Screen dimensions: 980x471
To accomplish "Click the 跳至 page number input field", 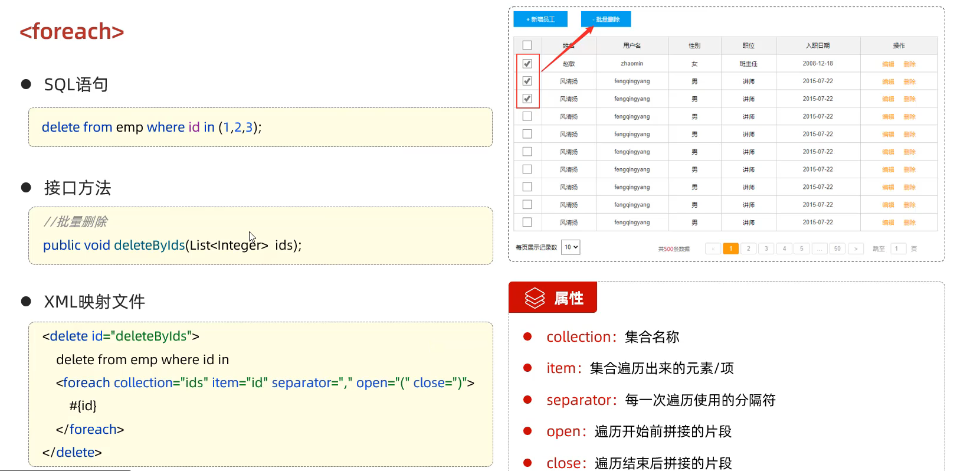I will click(x=897, y=248).
